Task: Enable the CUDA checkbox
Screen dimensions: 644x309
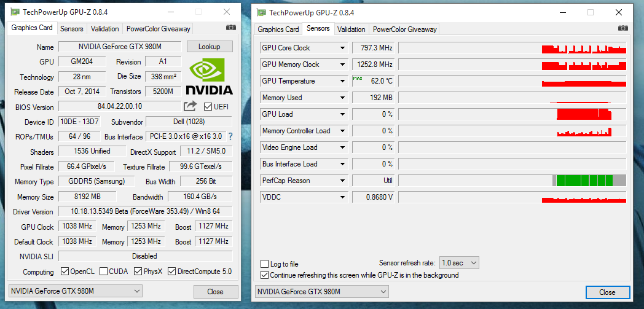Action: click(103, 272)
